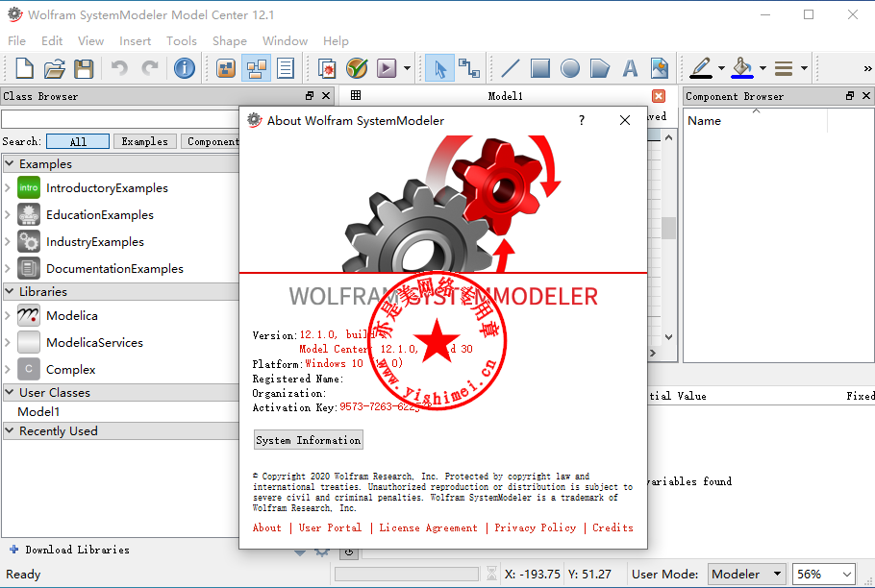Open the line style options icon
This screenshot has width=875, height=588.
tap(784, 68)
